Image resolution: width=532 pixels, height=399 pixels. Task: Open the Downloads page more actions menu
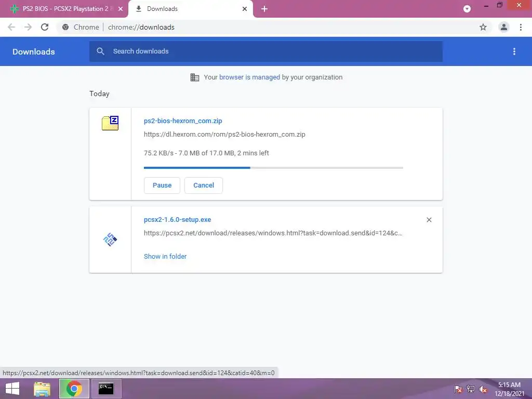pyautogui.click(x=514, y=51)
